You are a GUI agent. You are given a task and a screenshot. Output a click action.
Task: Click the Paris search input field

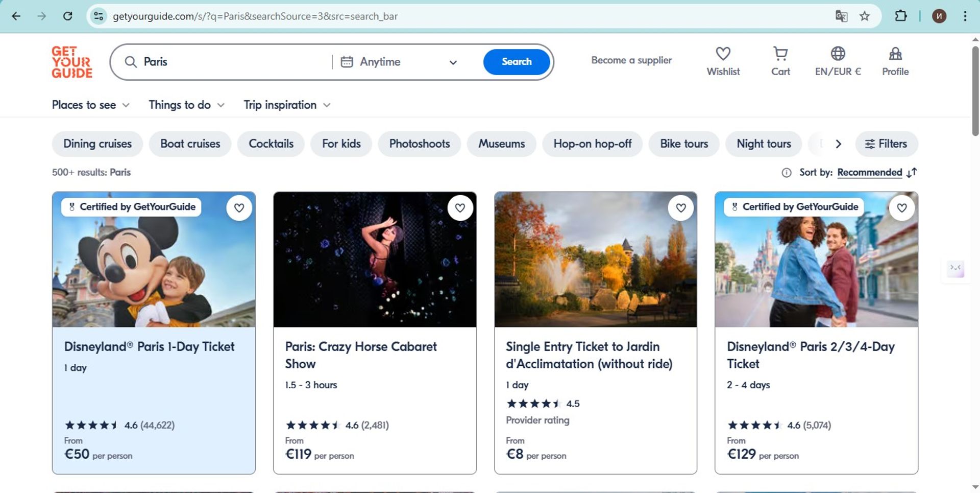point(230,62)
